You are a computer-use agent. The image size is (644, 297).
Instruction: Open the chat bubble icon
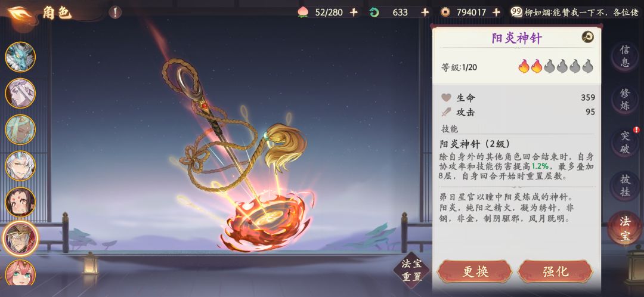(516, 12)
